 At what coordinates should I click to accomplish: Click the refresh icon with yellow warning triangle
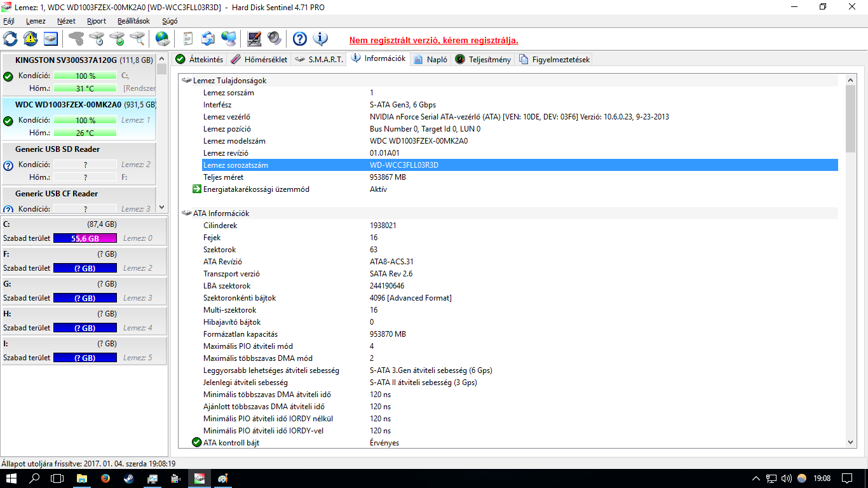point(31,39)
